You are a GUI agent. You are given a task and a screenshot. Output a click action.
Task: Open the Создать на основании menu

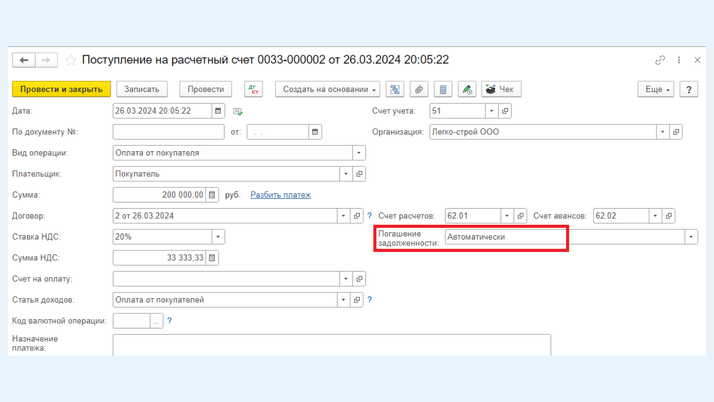tap(328, 89)
